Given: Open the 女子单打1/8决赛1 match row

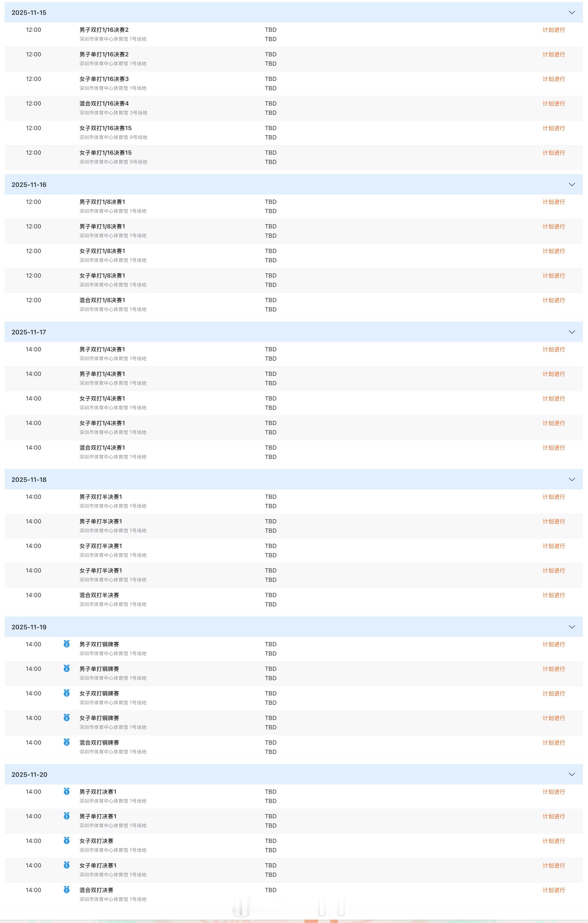Looking at the screenshot, I should click(102, 276).
